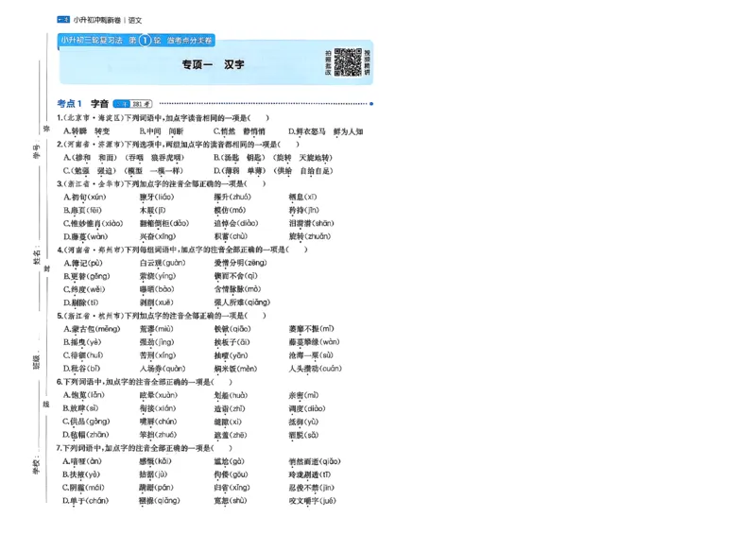756x535 pixels.
Task: Click "笨拙(zhuó)" in question 6
Action: tap(158, 435)
